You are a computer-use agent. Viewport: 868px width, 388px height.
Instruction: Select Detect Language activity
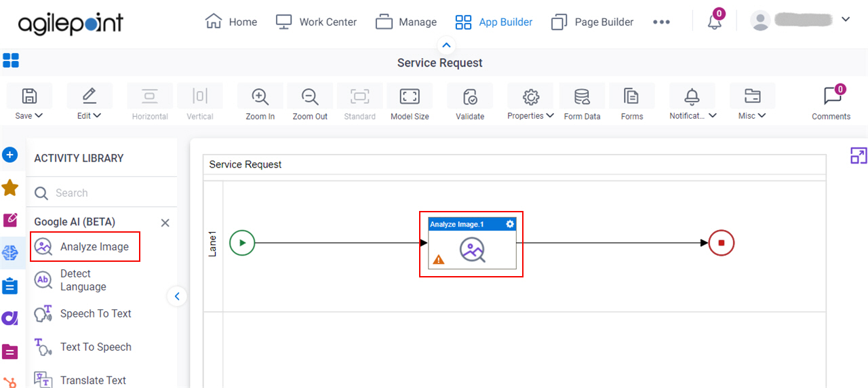[x=71, y=280]
